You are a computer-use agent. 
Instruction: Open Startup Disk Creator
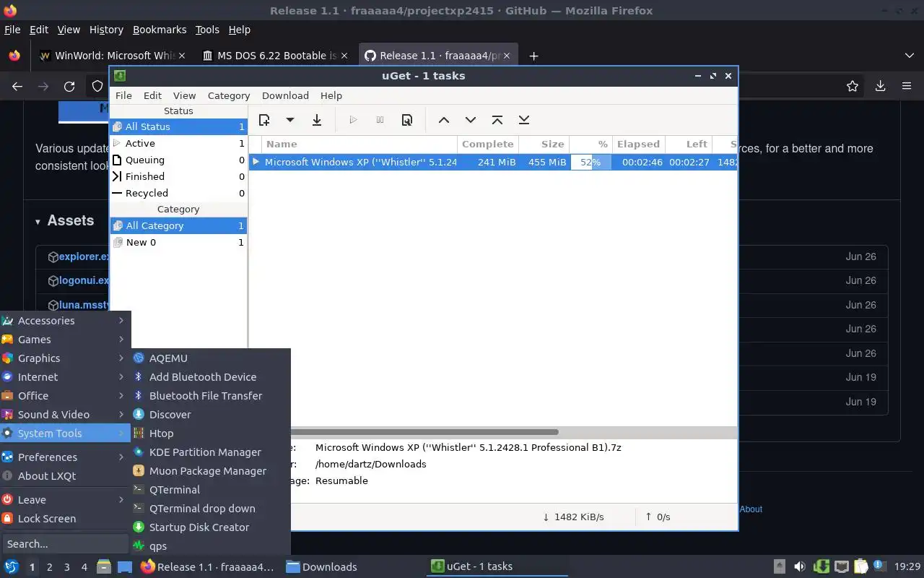pos(211,527)
